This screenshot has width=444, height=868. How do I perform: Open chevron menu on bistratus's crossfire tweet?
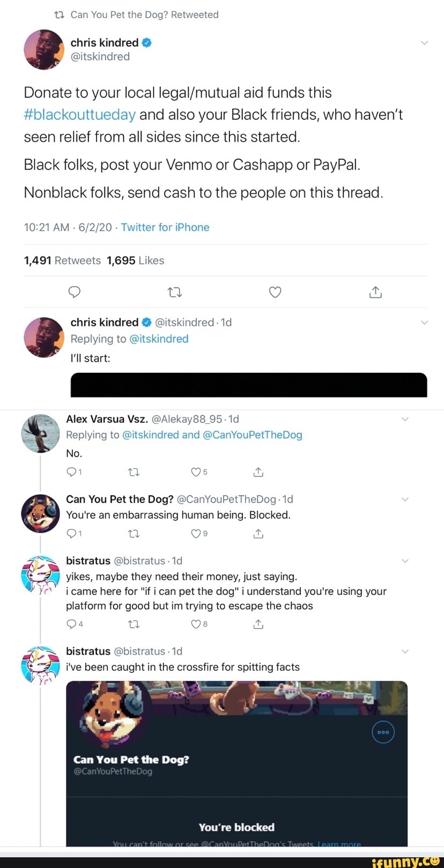pyautogui.click(x=405, y=652)
